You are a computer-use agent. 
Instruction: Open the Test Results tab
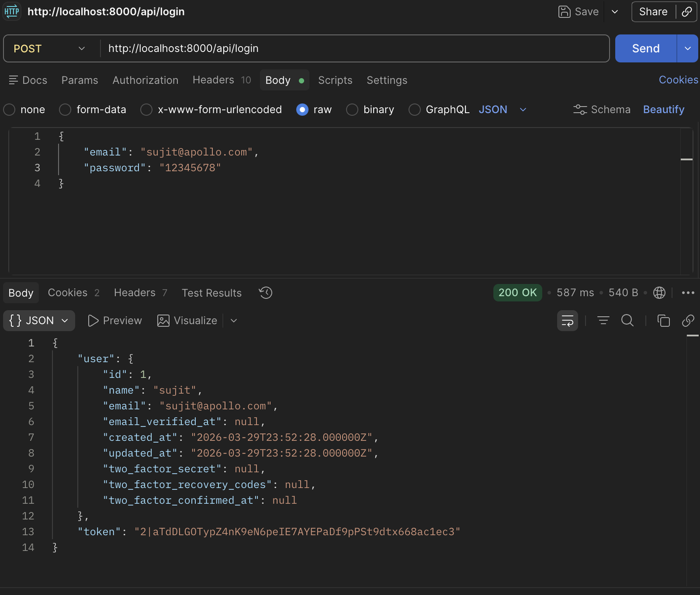pos(212,293)
